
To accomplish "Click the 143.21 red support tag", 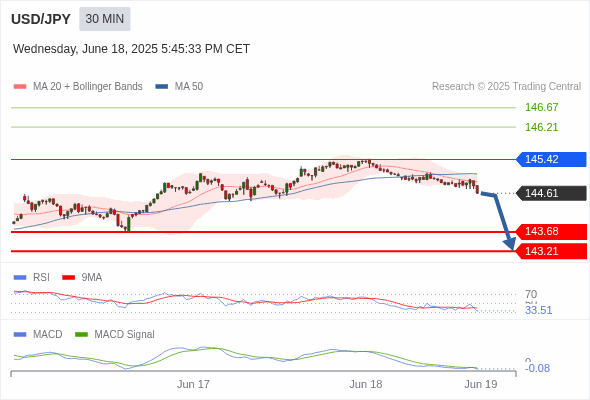I will tap(551, 251).
